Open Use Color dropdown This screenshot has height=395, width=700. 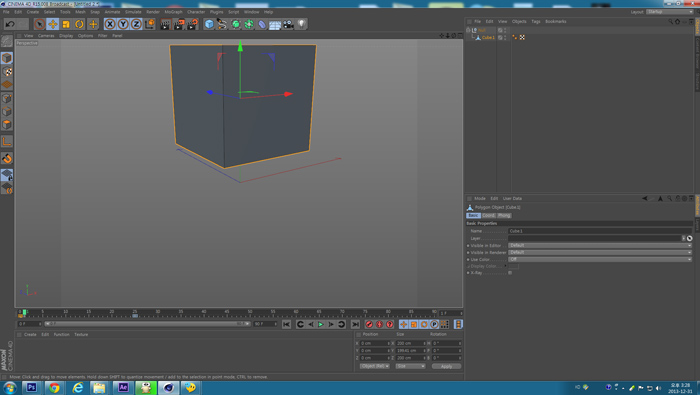point(600,259)
